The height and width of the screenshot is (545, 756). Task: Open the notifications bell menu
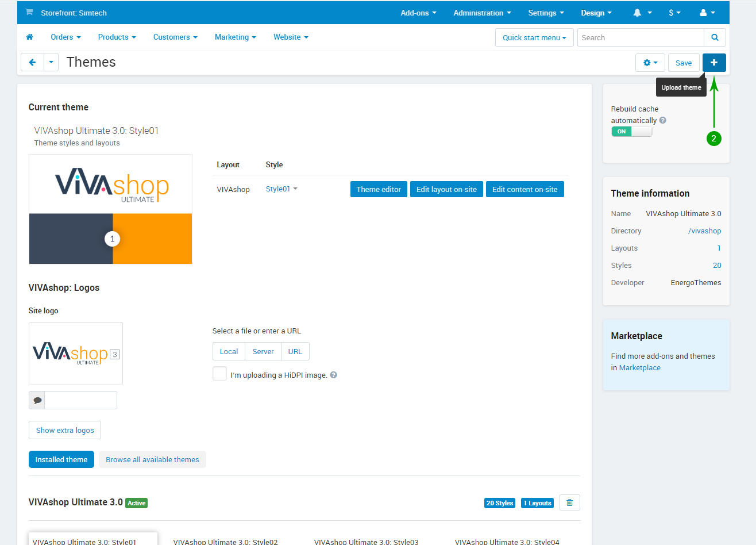[x=642, y=13]
